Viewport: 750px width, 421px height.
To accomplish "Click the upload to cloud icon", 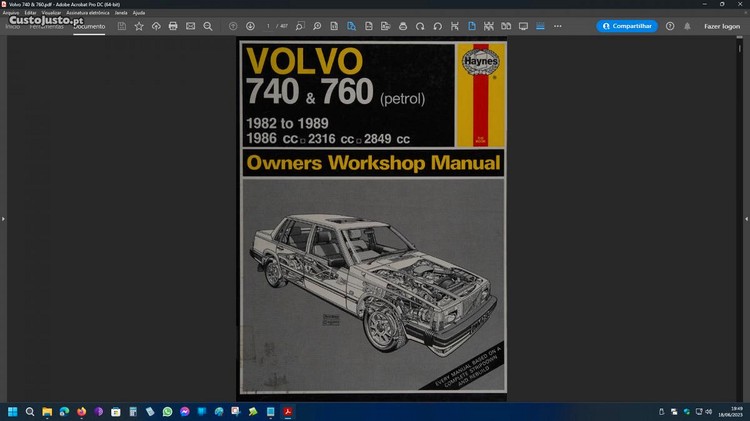I will 156,26.
